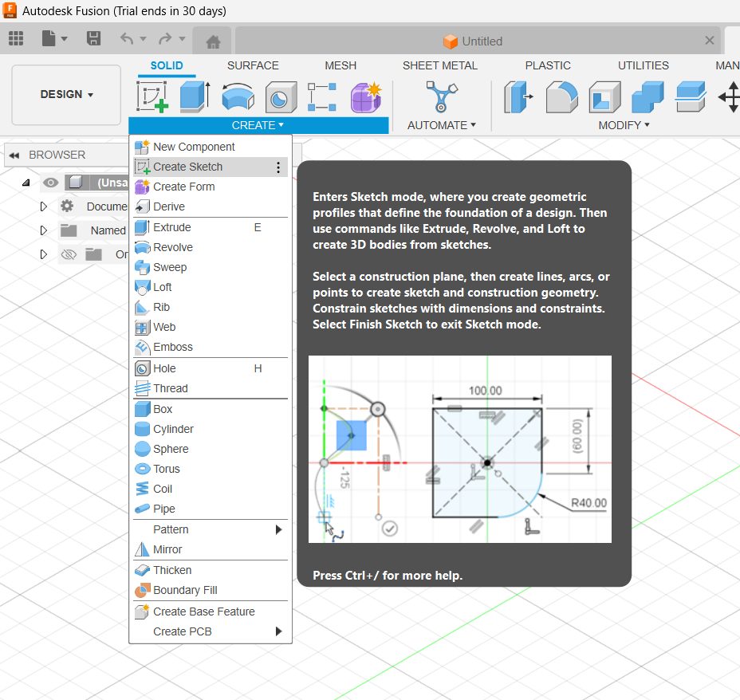The height and width of the screenshot is (700, 740).
Task: Open the redo history dropdown arrow
Action: (182, 39)
